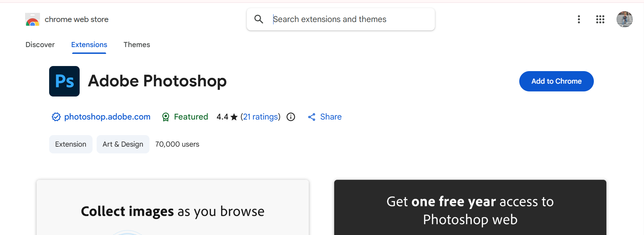Open the profile avatar account menu
Screen dimensions: 644x235
tap(624, 19)
